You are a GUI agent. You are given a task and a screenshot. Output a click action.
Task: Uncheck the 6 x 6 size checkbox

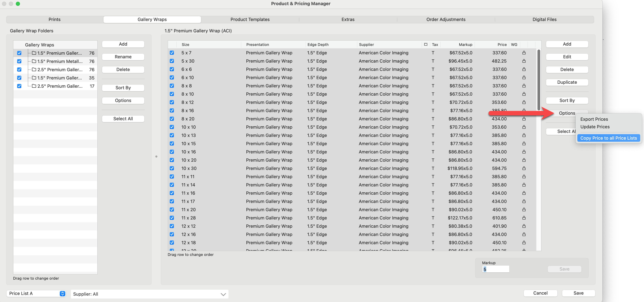[172, 69]
